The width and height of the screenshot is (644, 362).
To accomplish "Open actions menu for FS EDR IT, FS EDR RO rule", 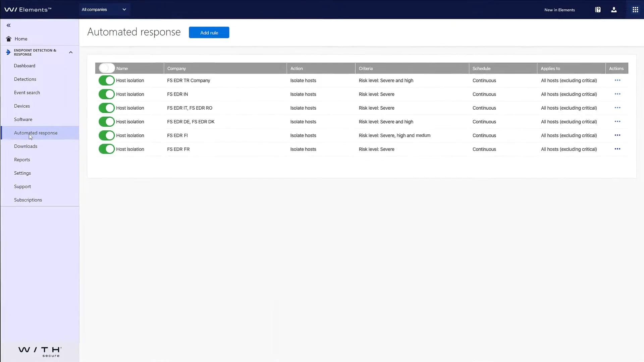I will [x=618, y=108].
